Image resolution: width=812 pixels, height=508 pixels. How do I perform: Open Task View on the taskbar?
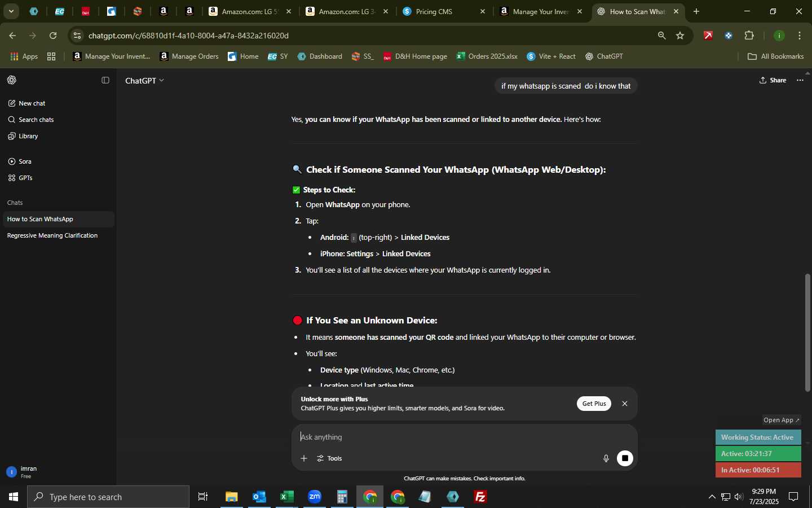pos(203,497)
